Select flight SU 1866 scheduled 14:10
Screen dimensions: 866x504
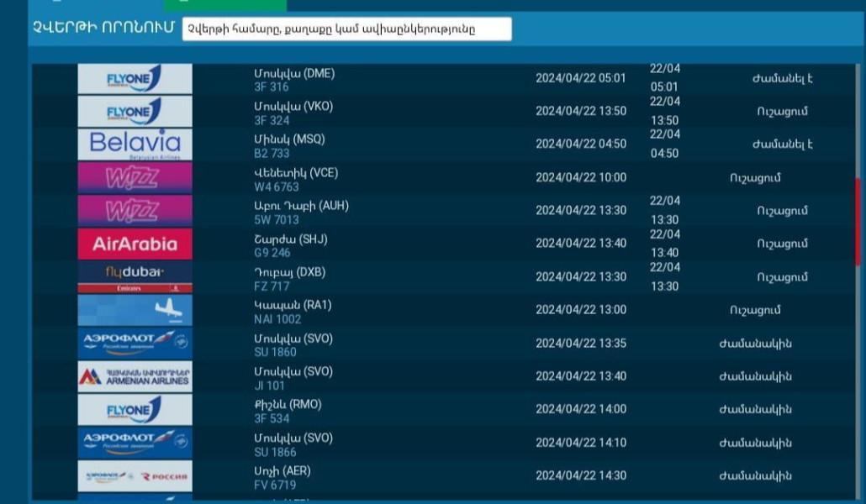coord(275,452)
